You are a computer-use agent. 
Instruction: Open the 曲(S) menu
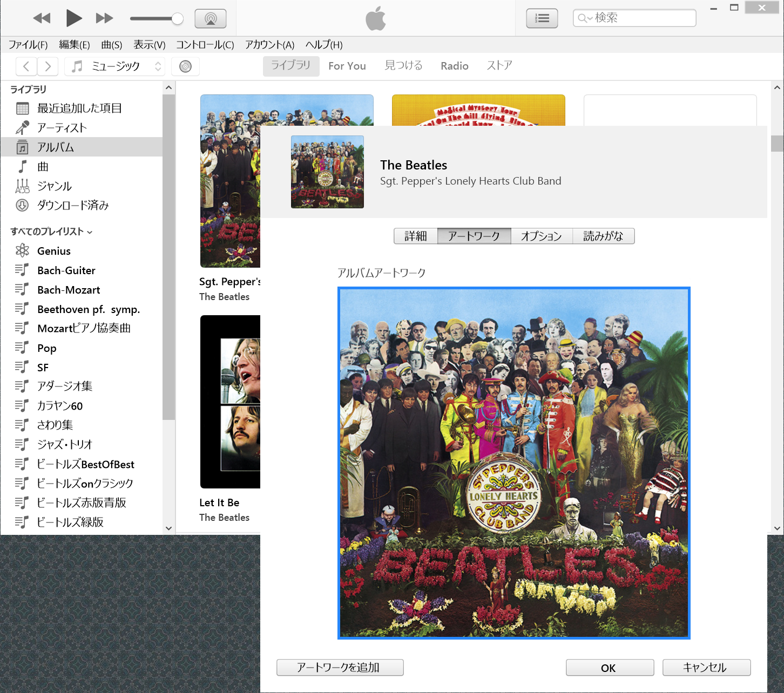tap(112, 45)
